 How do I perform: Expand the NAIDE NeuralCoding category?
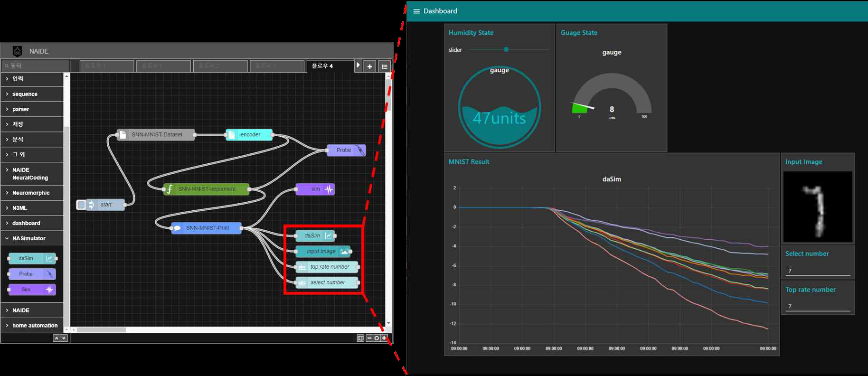point(32,174)
